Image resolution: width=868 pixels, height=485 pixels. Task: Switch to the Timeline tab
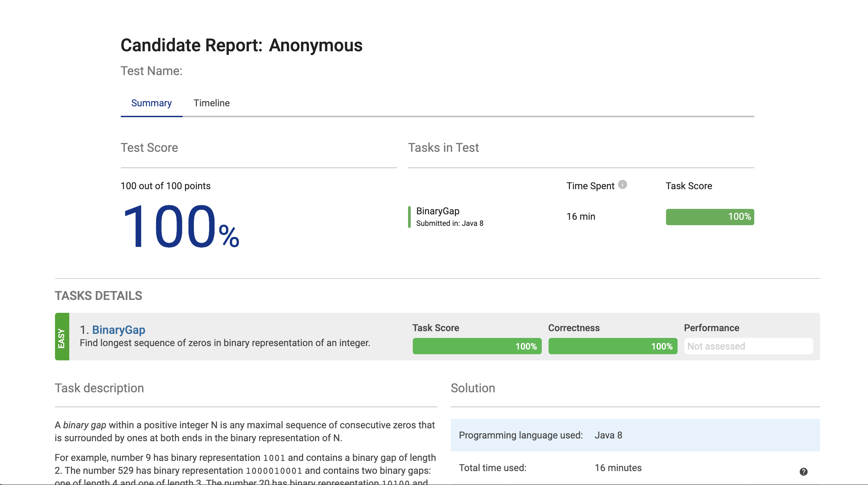click(211, 103)
